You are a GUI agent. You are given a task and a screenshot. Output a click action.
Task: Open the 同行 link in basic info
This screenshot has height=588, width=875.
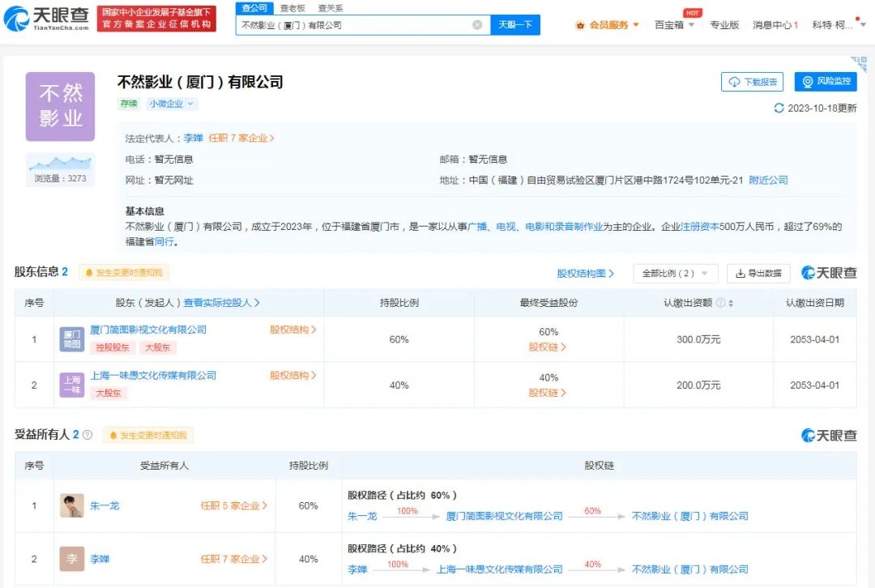(164, 241)
